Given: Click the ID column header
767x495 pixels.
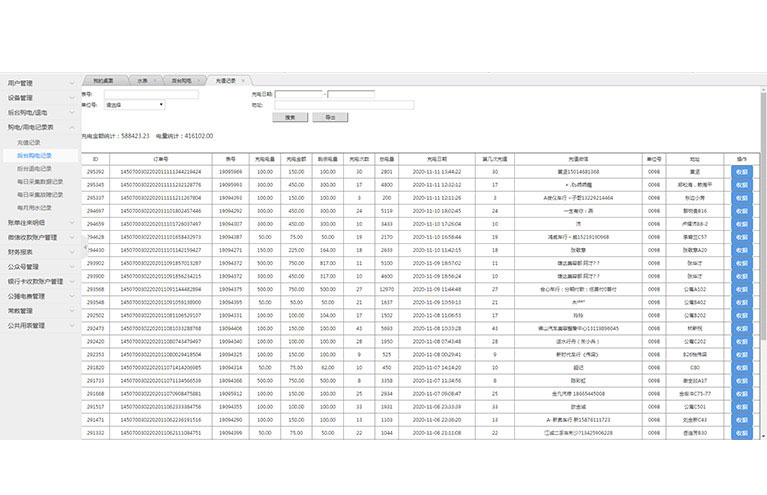Looking at the screenshot, I should pyautogui.click(x=95, y=159).
